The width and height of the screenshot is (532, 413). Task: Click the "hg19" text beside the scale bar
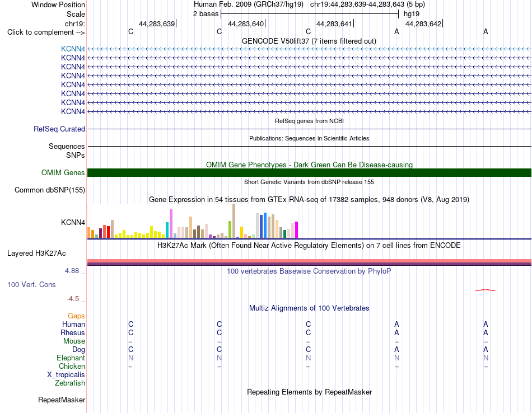(411, 14)
